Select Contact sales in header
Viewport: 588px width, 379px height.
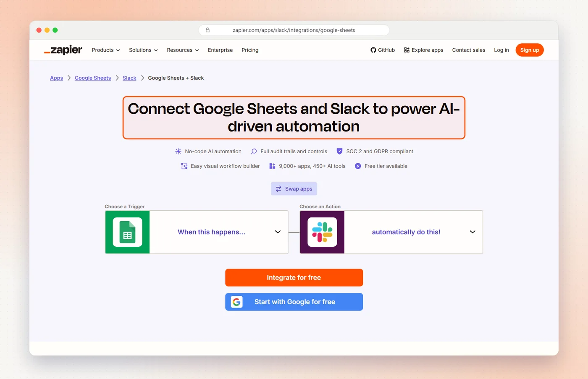point(469,50)
